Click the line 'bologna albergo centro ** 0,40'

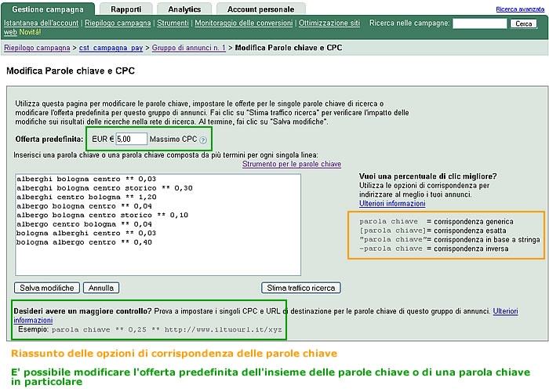point(84,242)
